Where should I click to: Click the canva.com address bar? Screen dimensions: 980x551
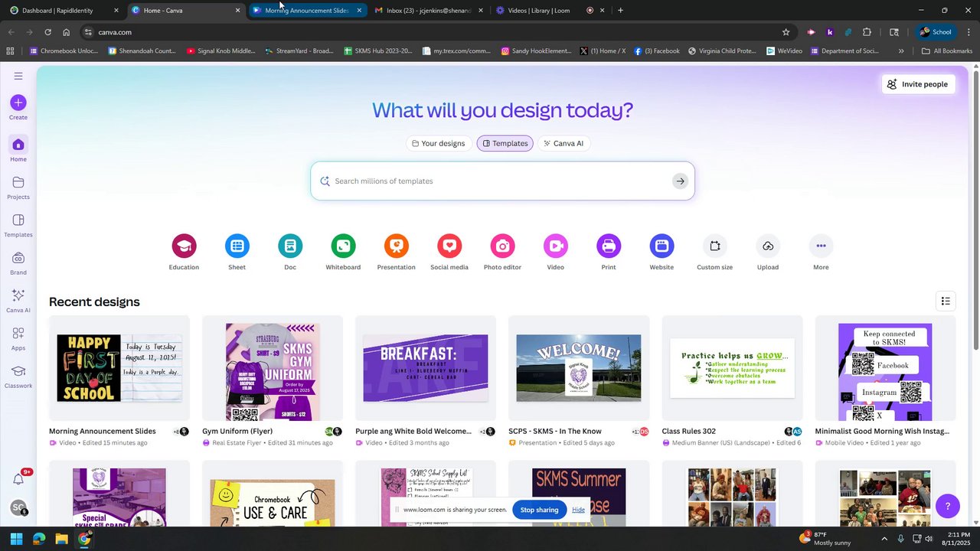click(436, 32)
